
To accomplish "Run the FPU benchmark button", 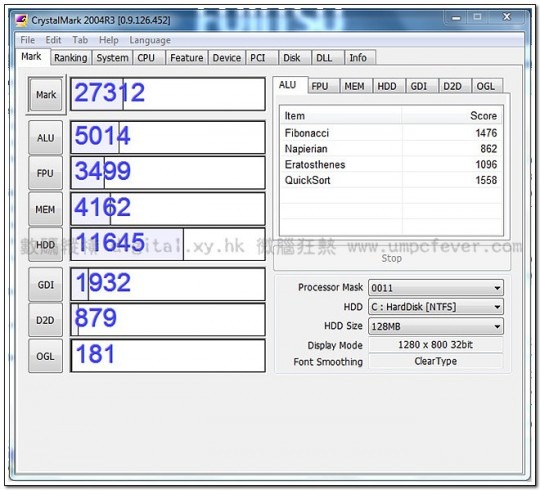I will pyautogui.click(x=45, y=173).
